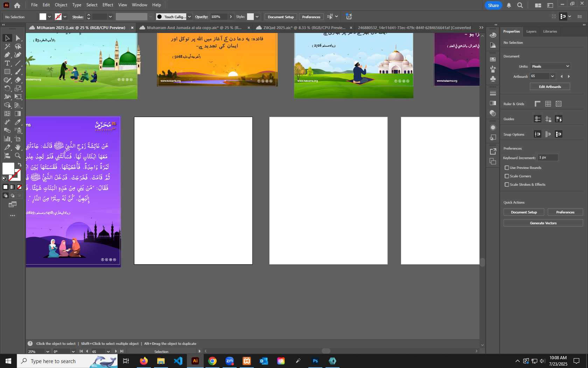This screenshot has width=588, height=368.
Task: Toggle Show Guides icon
Action: [x=538, y=119]
